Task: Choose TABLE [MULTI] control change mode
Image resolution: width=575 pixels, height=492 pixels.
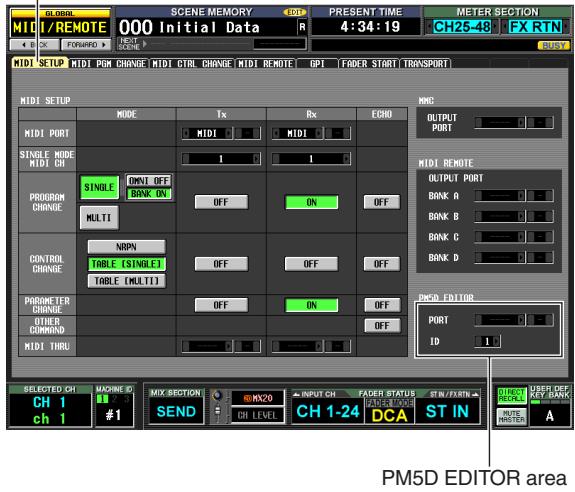Action: 127,281
